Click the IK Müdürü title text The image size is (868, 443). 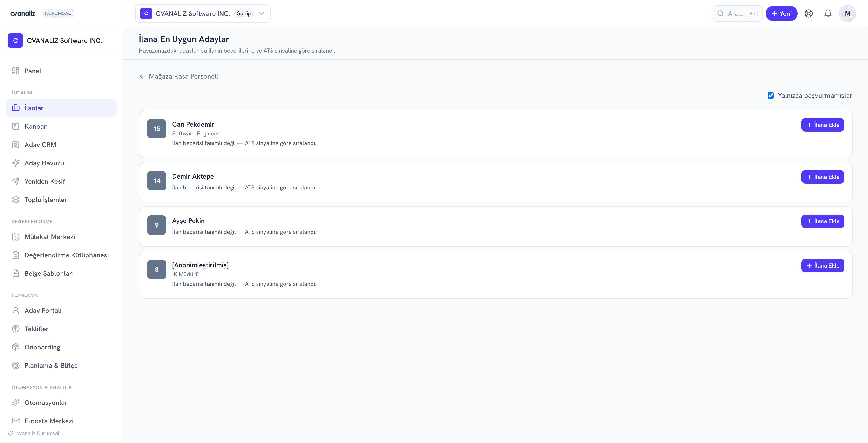point(185,274)
